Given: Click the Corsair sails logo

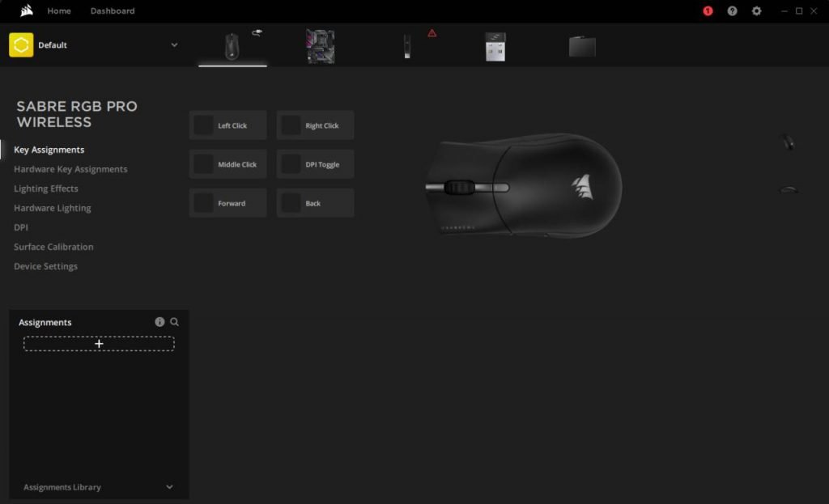Looking at the screenshot, I should [x=27, y=11].
